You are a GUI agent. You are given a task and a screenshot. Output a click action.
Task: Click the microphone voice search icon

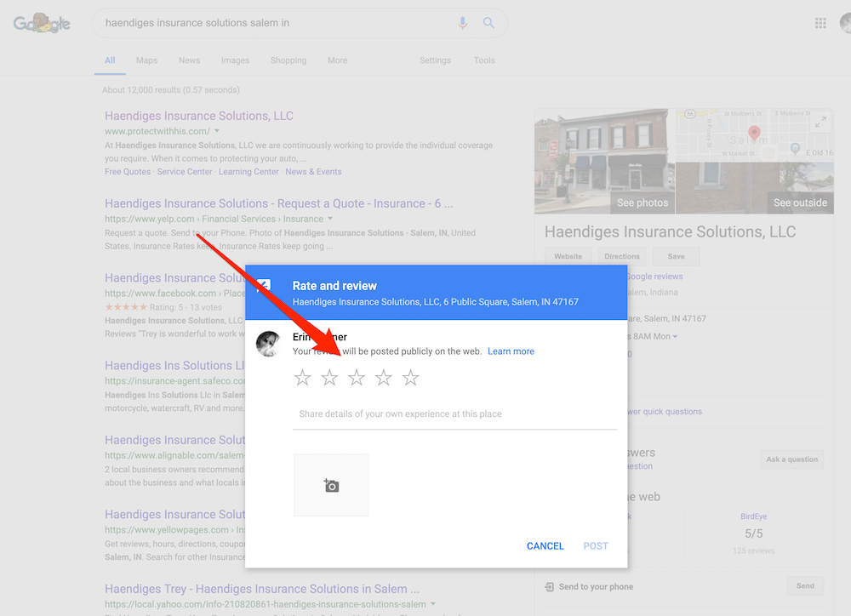click(462, 23)
